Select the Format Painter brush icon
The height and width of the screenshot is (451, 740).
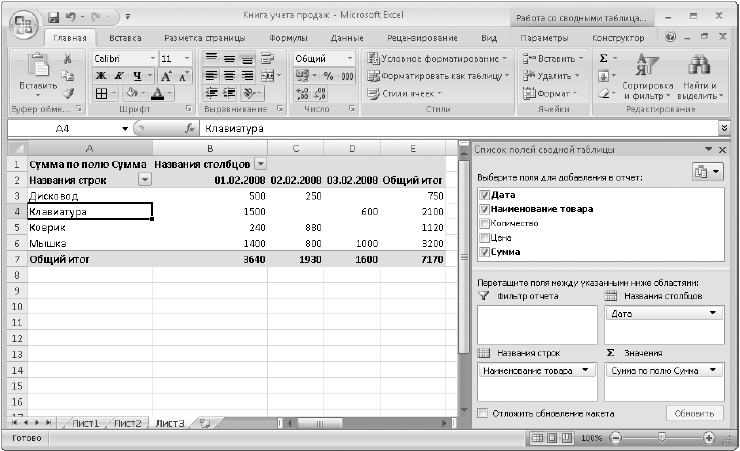[x=68, y=93]
